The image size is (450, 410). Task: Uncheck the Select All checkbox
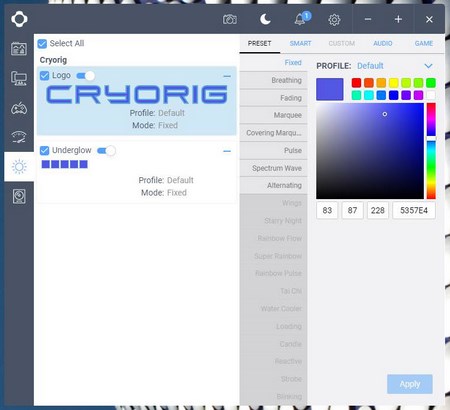click(42, 44)
